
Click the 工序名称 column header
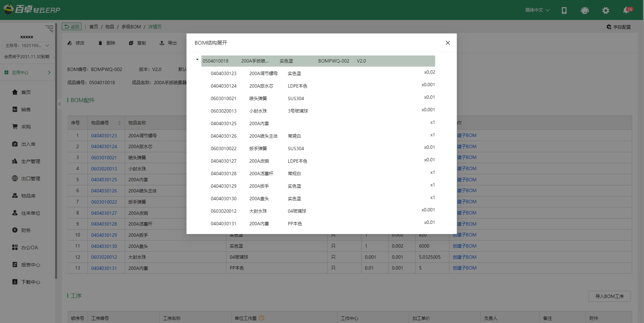click(x=172, y=318)
